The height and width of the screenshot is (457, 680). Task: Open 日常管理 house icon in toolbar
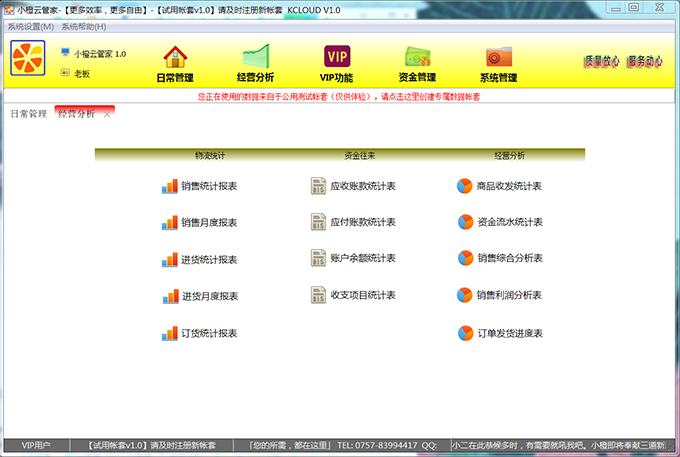(x=175, y=57)
